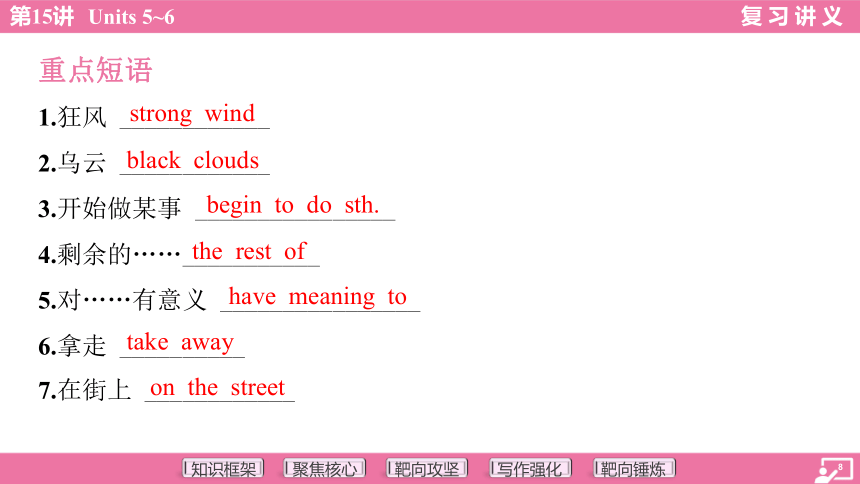Click the 复习讲义 label in the header
The width and height of the screenshot is (860, 484).
pos(791,16)
